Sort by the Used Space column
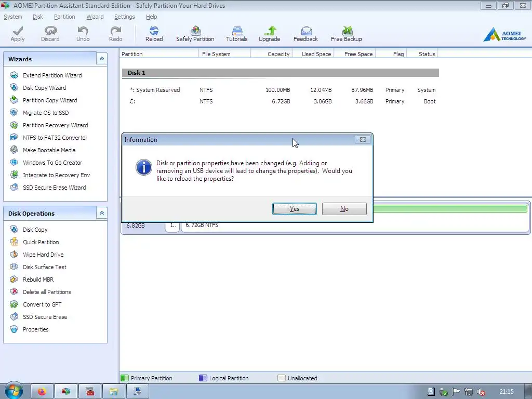The image size is (532, 399). 313,54
